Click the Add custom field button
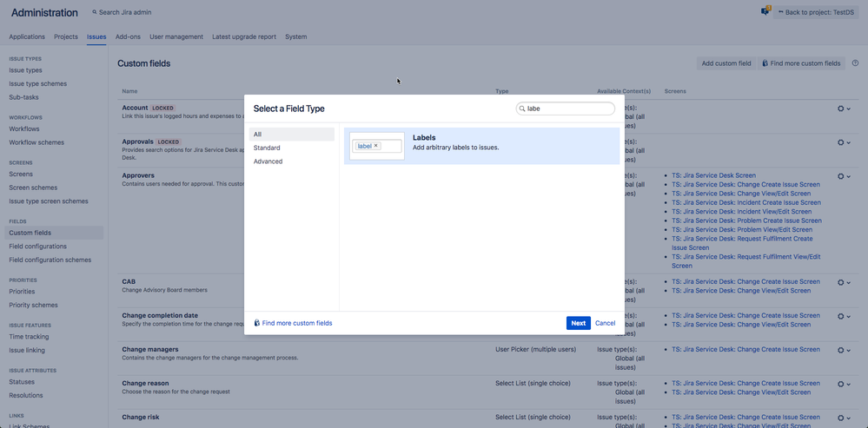The width and height of the screenshot is (868, 428). point(726,63)
